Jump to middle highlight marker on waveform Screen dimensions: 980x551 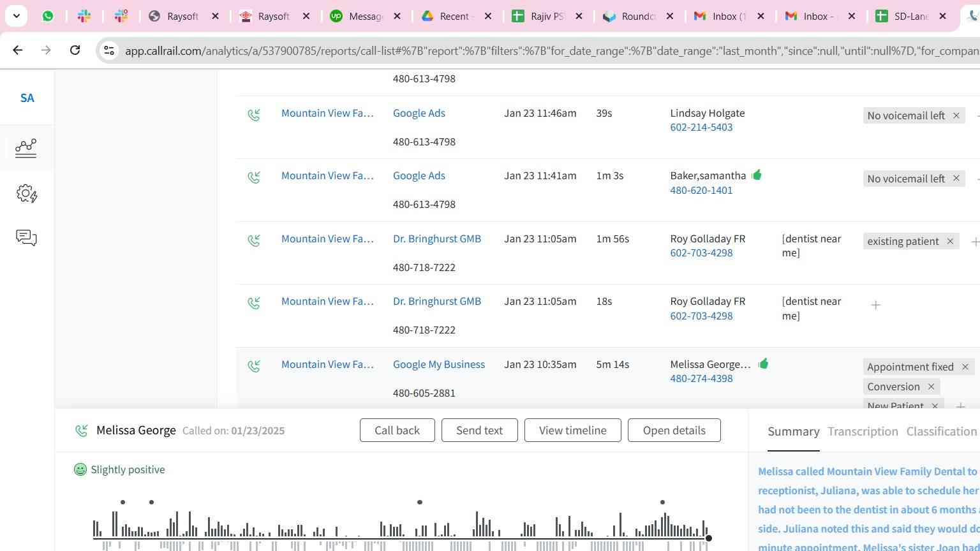click(x=419, y=502)
